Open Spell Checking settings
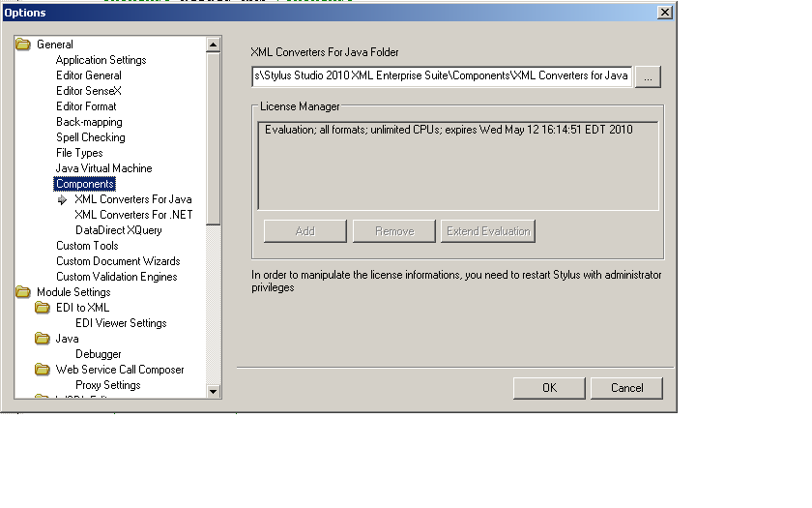The width and height of the screenshot is (812, 508). tap(91, 137)
